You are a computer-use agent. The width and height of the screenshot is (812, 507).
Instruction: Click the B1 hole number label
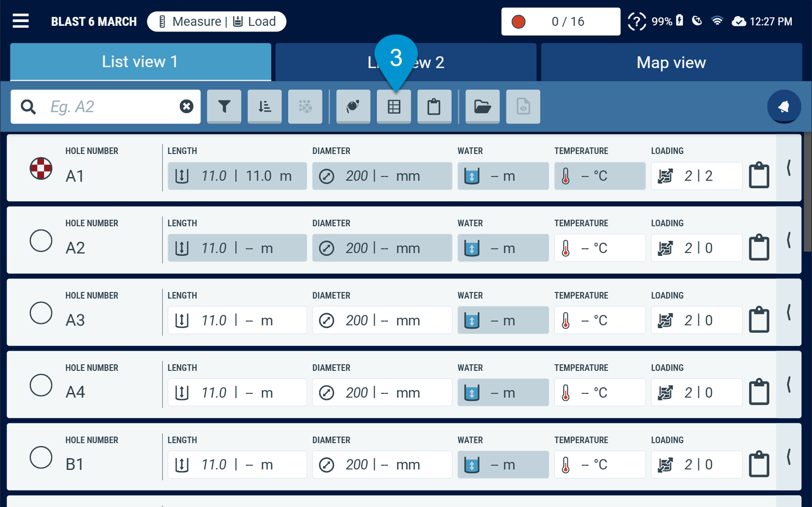pyautogui.click(x=75, y=464)
